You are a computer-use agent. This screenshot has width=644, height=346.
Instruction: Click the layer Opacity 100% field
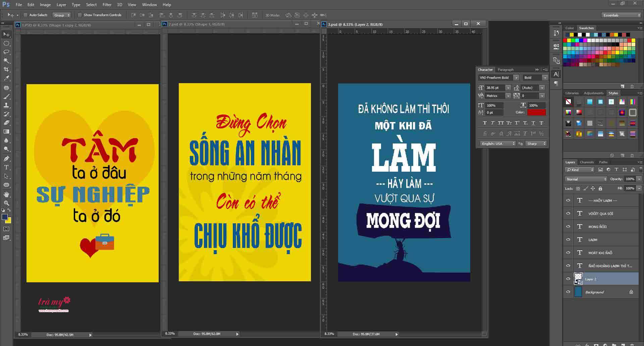(x=630, y=179)
